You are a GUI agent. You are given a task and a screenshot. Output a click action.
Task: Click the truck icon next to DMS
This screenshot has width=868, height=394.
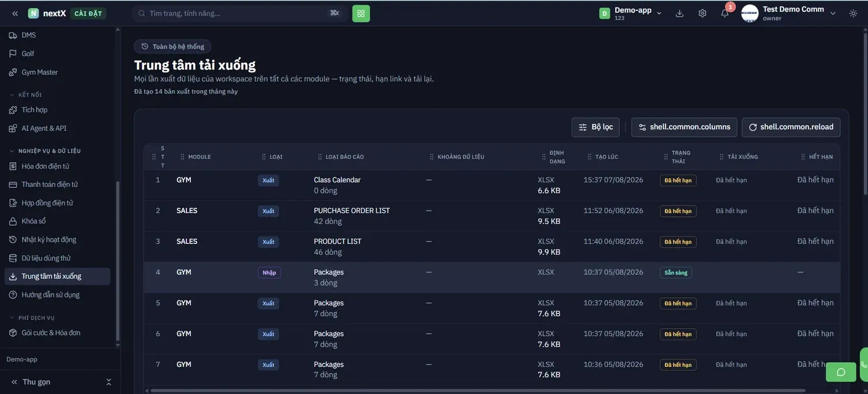[13, 35]
